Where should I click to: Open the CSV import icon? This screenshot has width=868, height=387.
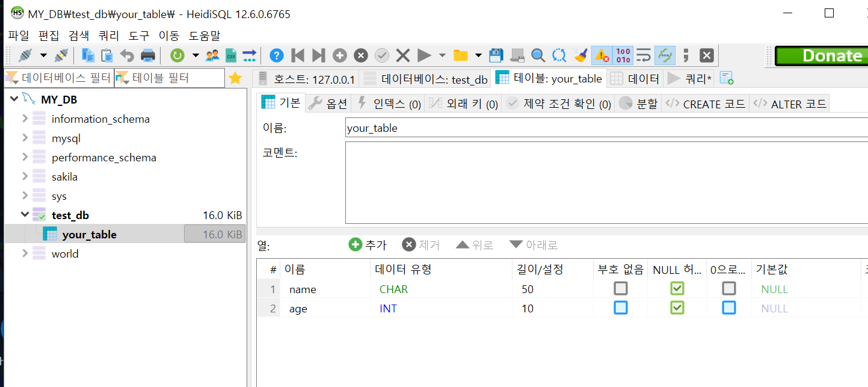[x=231, y=56]
